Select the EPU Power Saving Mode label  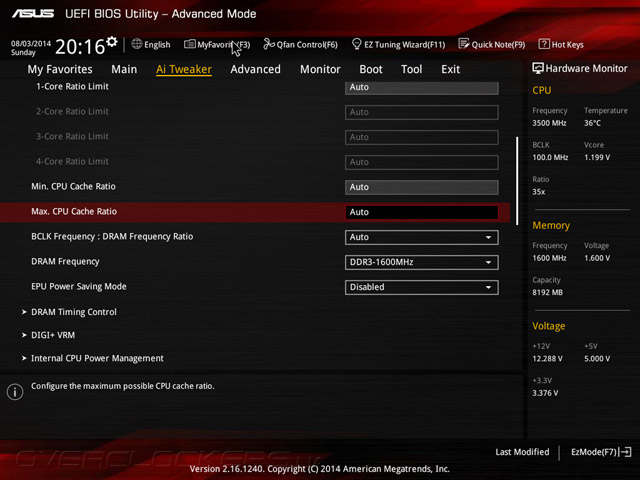pyautogui.click(x=79, y=287)
